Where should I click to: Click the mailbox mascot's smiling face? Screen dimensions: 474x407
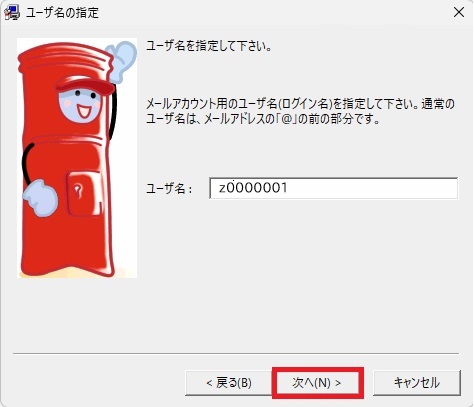(x=79, y=105)
